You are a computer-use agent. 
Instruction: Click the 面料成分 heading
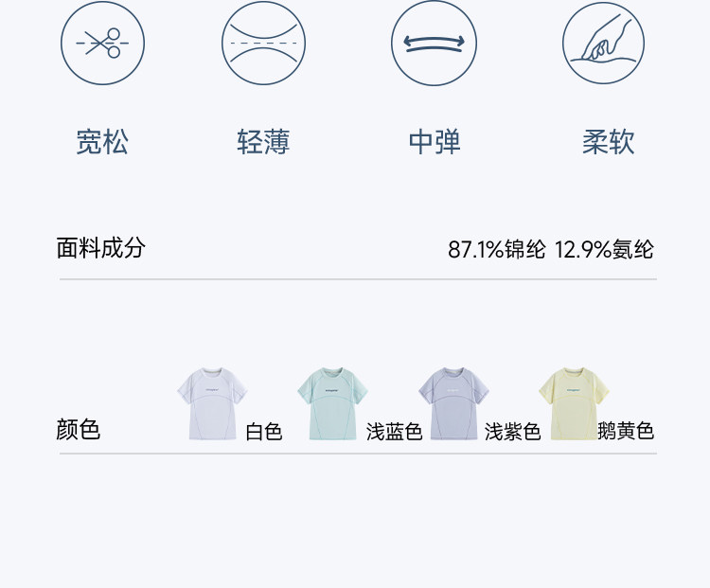(101, 249)
